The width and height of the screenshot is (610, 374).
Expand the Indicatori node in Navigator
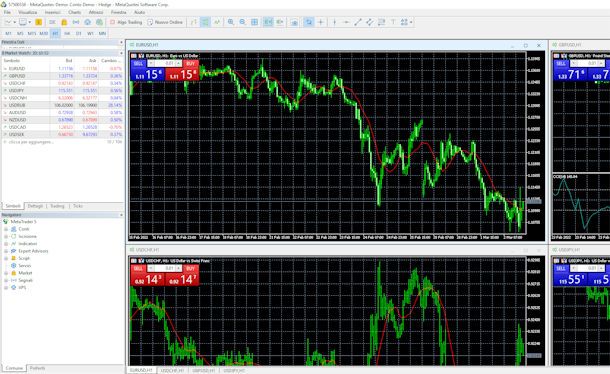[x=6, y=244]
